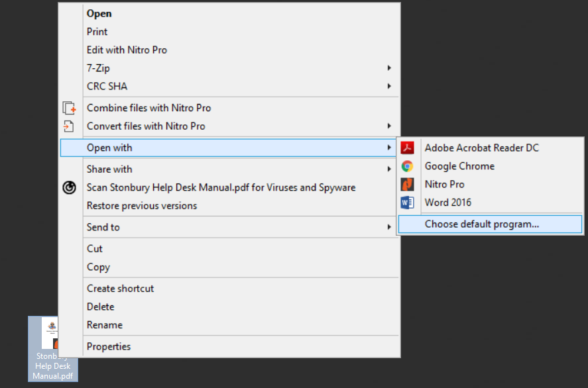588x388 pixels.
Task: Click the Nitro Pro orange icon
Action: [x=407, y=184]
